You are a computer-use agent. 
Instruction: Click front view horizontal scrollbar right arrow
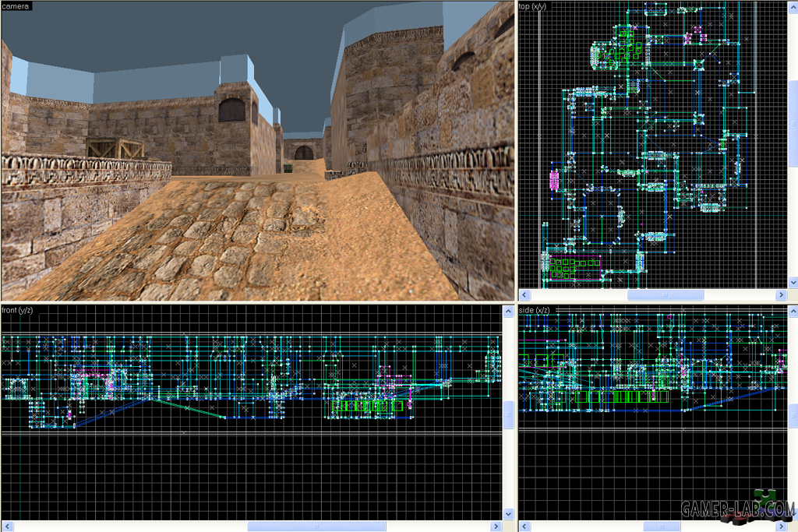coord(496,527)
